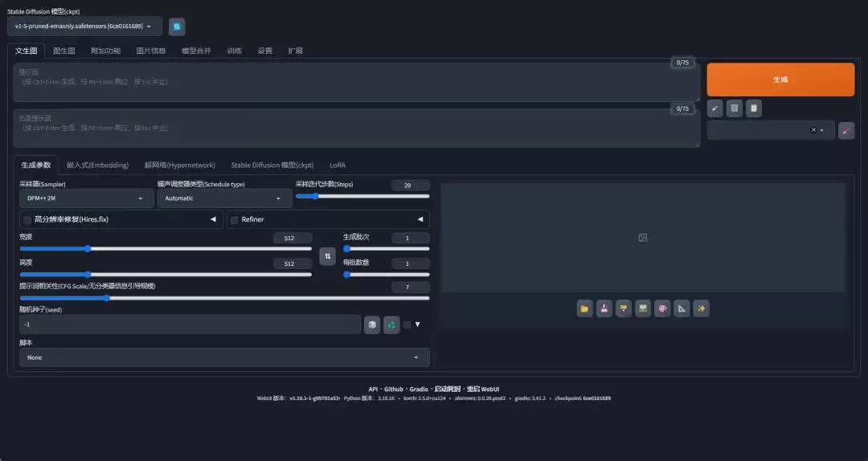Open the LoRA tab
Image resolution: width=868 pixels, height=461 pixels.
pyautogui.click(x=338, y=165)
